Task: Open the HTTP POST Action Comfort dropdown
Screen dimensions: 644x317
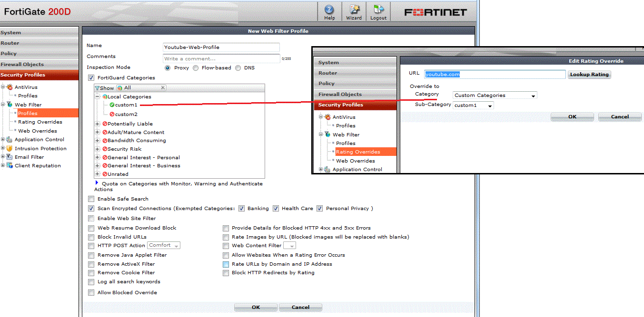Action: pos(164,245)
